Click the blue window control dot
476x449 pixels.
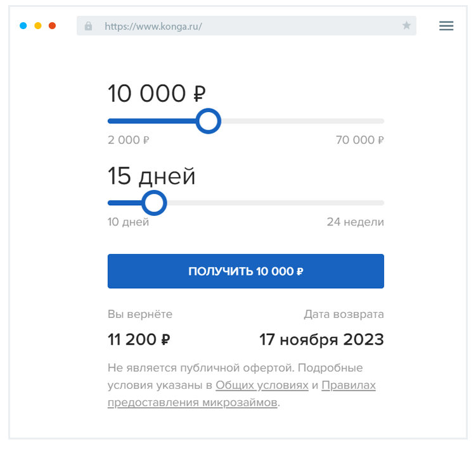point(23,26)
